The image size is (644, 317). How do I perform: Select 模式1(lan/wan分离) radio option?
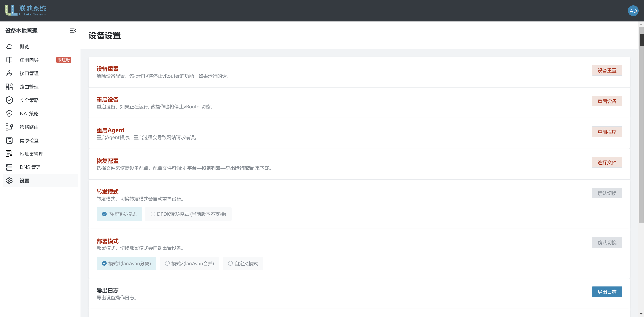click(x=126, y=263)
